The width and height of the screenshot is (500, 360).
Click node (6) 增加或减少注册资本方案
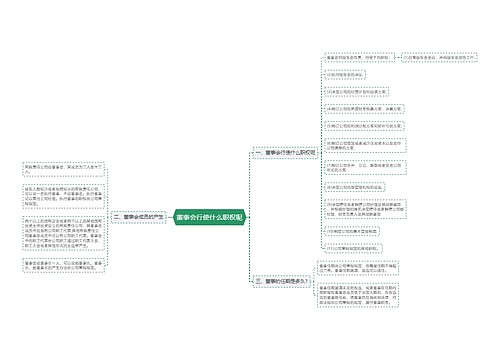click(365, 146)
